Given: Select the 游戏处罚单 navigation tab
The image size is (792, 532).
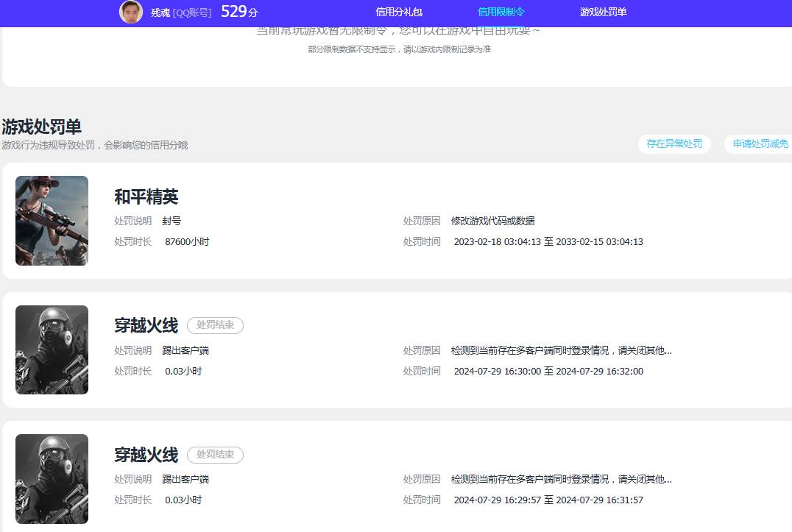Looking at the screenshot, I should click(603, 13).
